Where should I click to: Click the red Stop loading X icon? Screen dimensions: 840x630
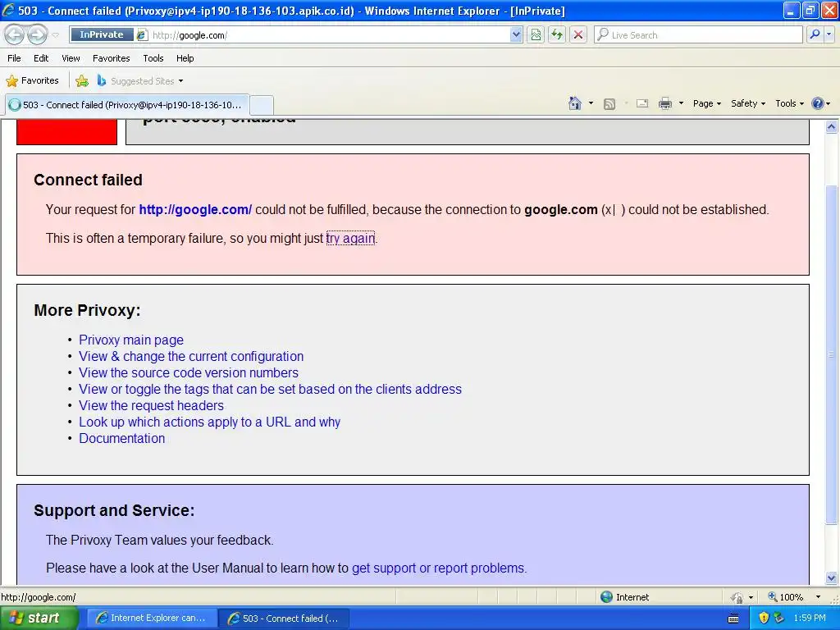(x=578, y=35)
